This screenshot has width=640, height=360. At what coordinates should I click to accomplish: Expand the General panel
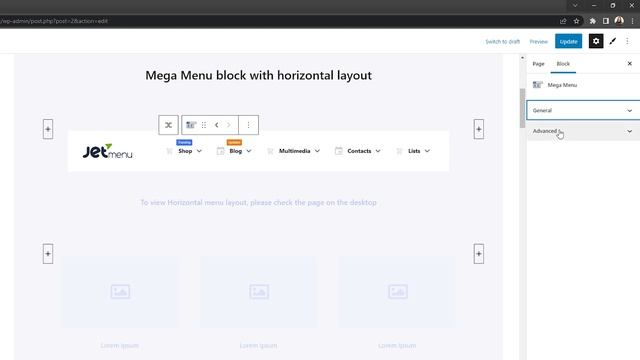583,111
